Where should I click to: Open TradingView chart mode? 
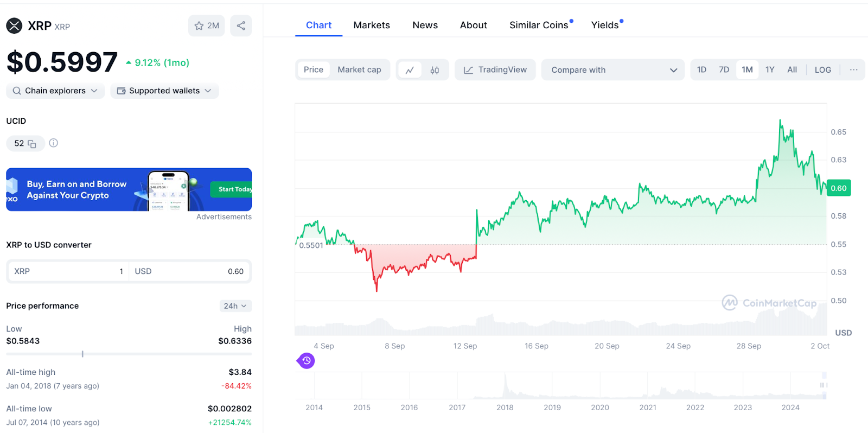click(x=495, y=70)
